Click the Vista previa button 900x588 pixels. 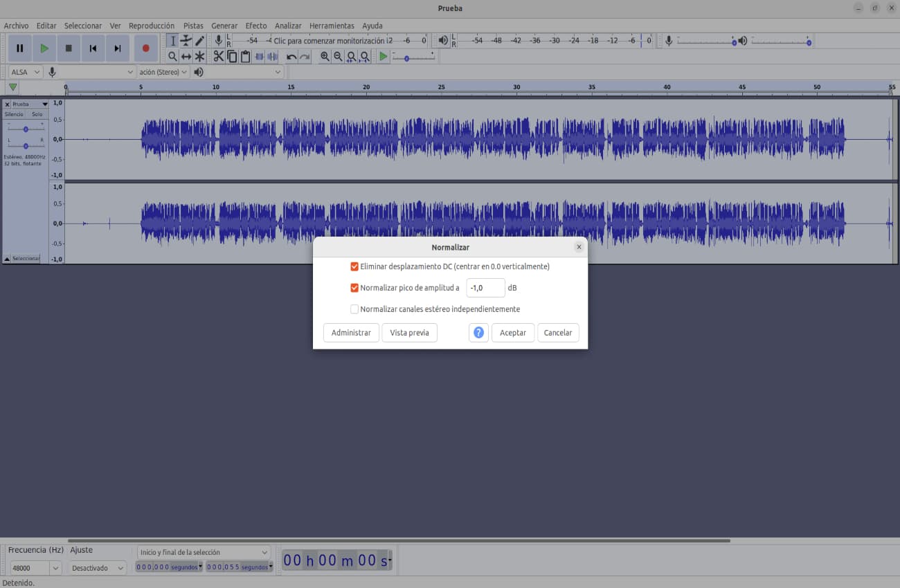pos(409,333)
